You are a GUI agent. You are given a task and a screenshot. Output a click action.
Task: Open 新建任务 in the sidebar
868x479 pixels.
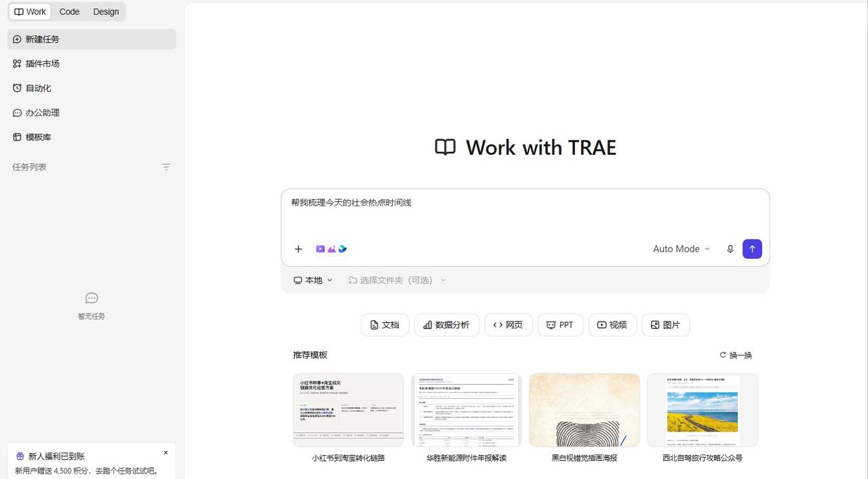(92, 39)
